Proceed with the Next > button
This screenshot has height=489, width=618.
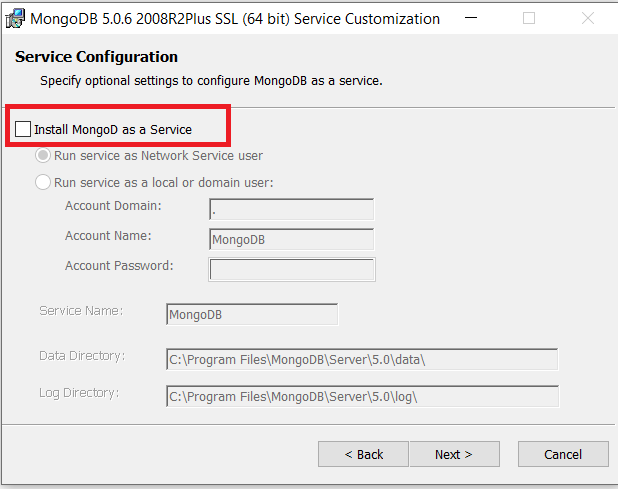[x=454, y=454]
